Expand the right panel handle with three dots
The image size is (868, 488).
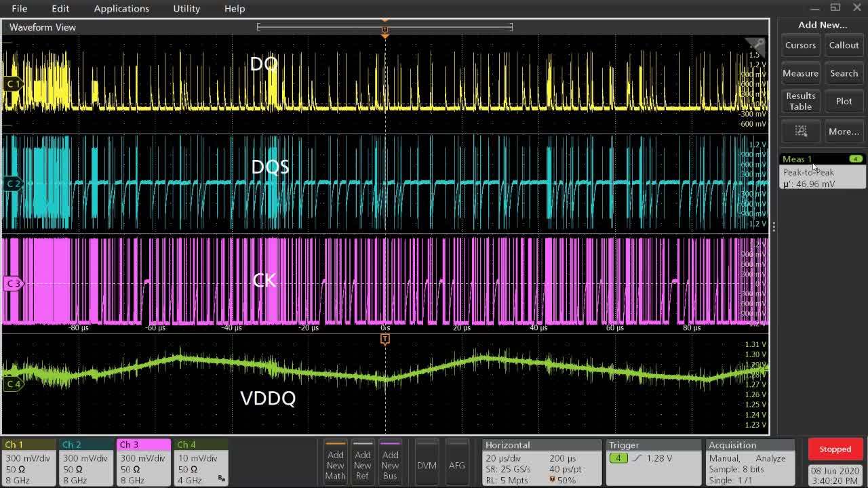pos(774,226)
